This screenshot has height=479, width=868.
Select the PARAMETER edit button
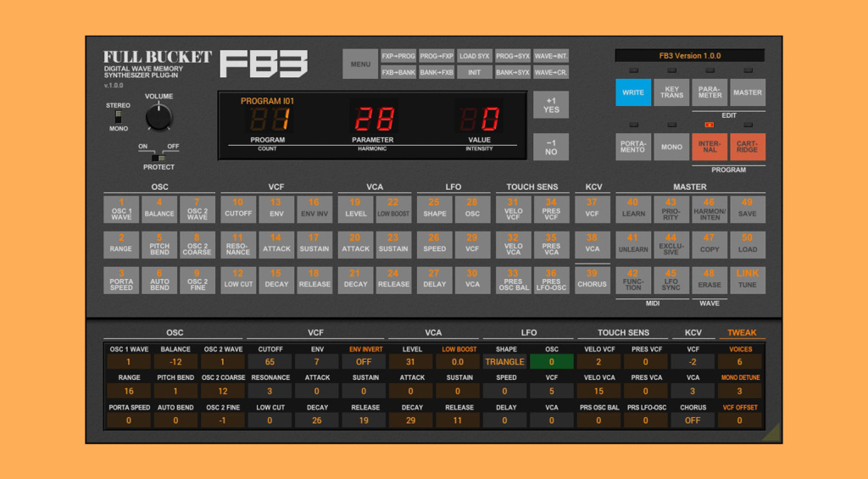[x=709, y=92]
